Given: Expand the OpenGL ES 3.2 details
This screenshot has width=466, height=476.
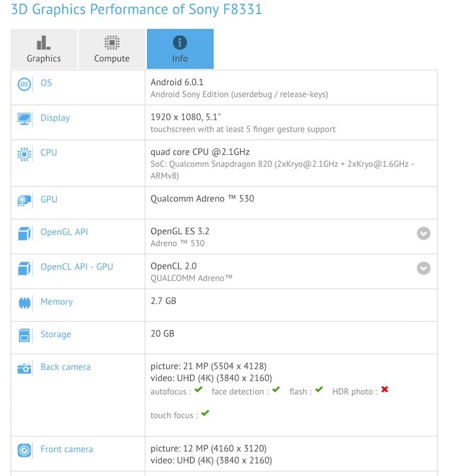Looking at the screenshot, I should pyautogui.click(x=424, y=234).
